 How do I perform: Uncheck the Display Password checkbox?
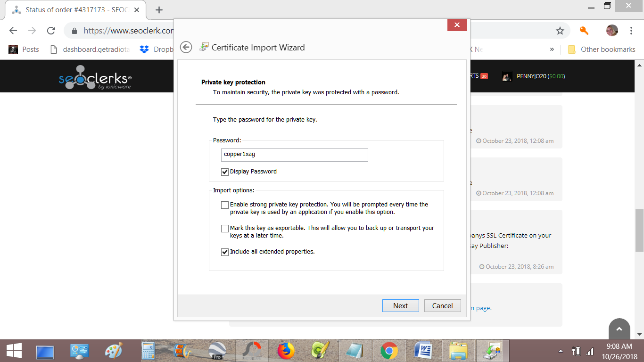[x=225, y=172]
